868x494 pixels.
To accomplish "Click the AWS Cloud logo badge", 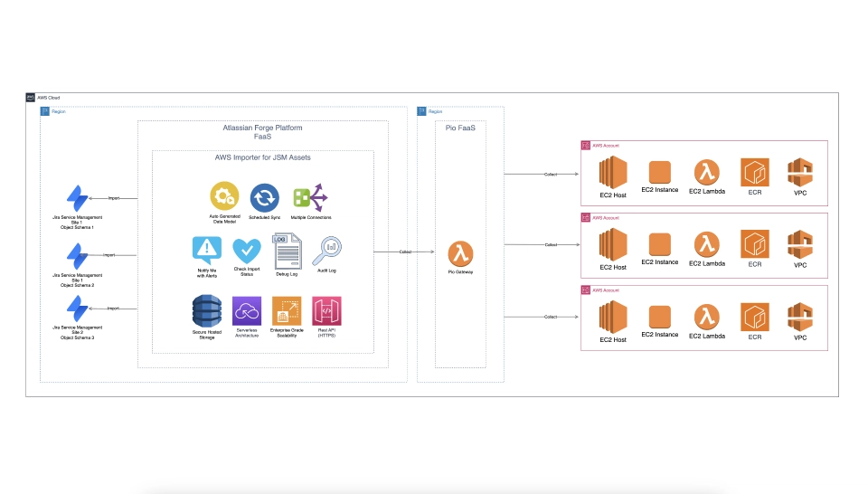I will click(31, 98).
